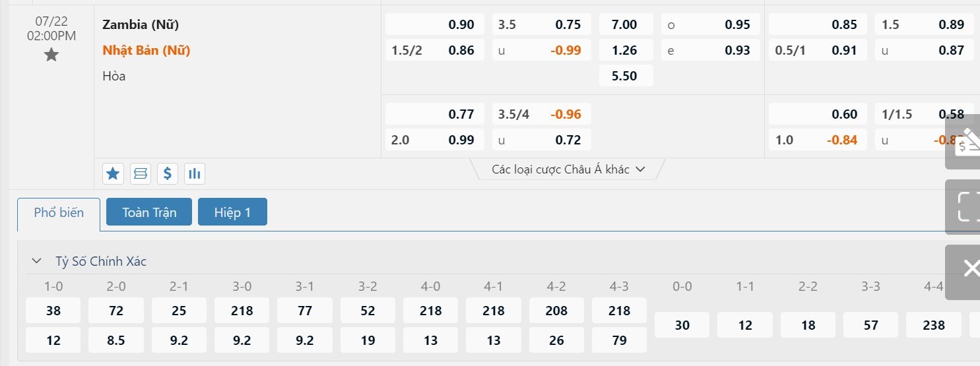Select the Toàn Trận tab
The image size is (980, 366).
coord(149,213)
